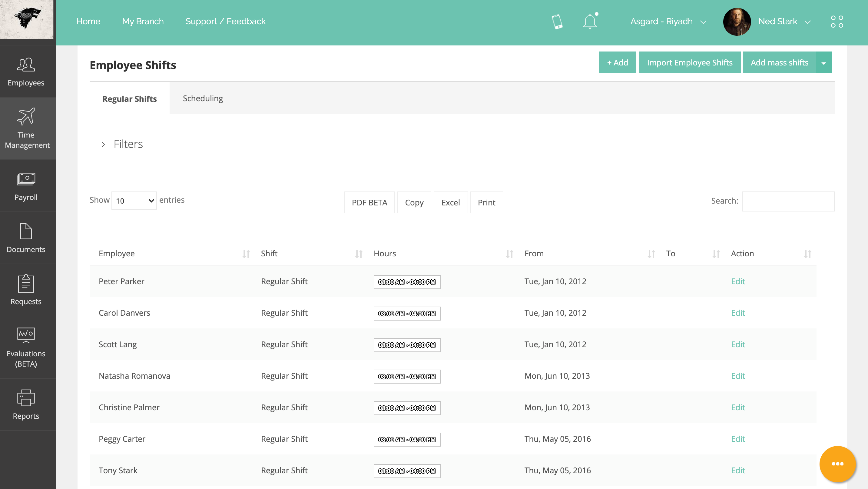Select Evaluations (BETA) in sidebar

(x=26, y=347)
